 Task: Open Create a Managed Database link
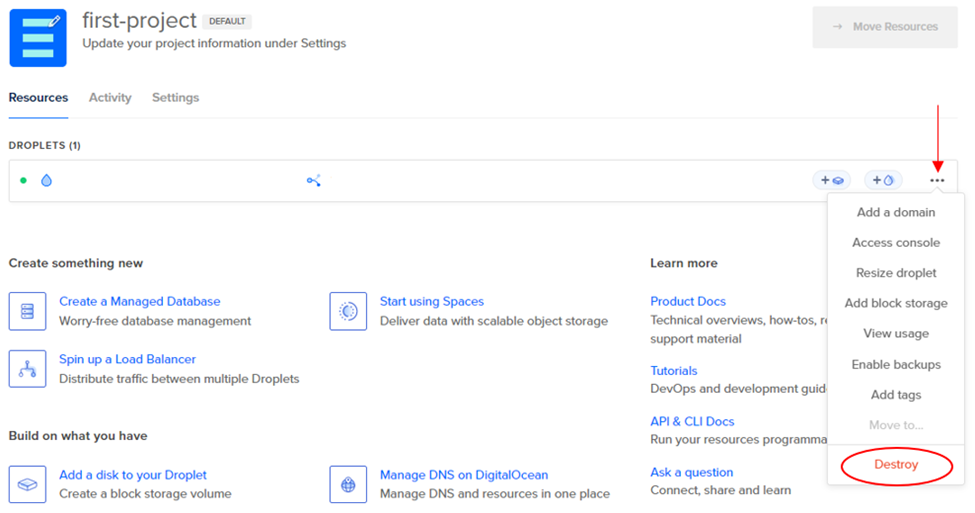pyautogui.click(x=139, y=301)
